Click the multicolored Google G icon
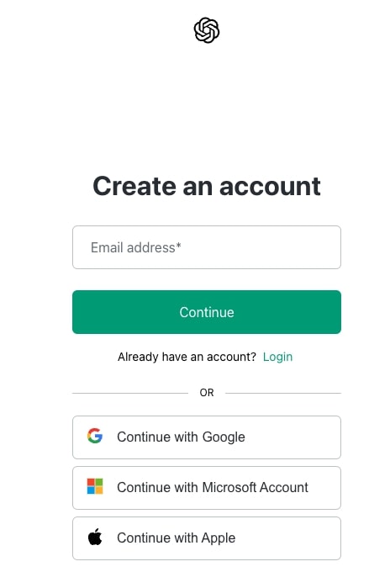The image size is (390, 588). [x=95, y=436]
